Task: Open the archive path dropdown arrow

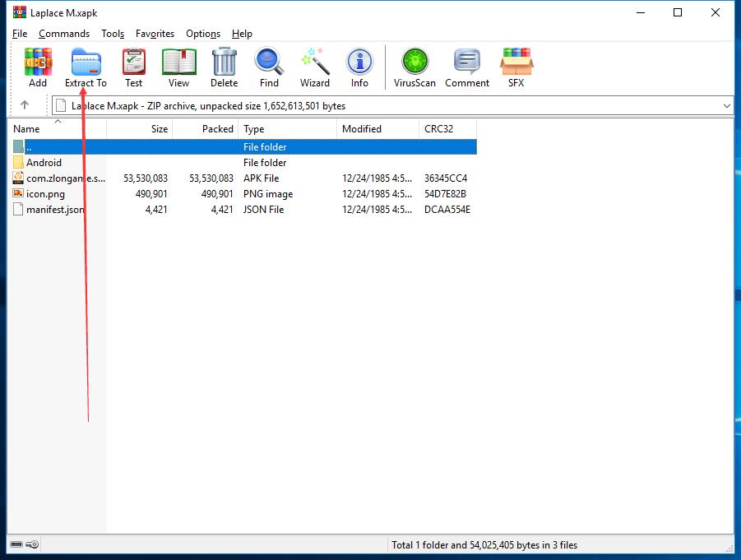Action: pyautogui.click(x=727, y=105)
